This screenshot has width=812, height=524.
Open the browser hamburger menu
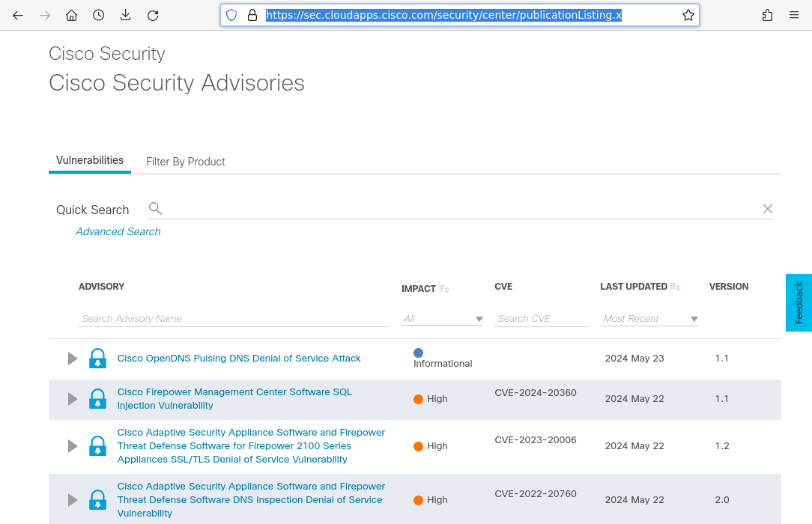tap(794, 15)
